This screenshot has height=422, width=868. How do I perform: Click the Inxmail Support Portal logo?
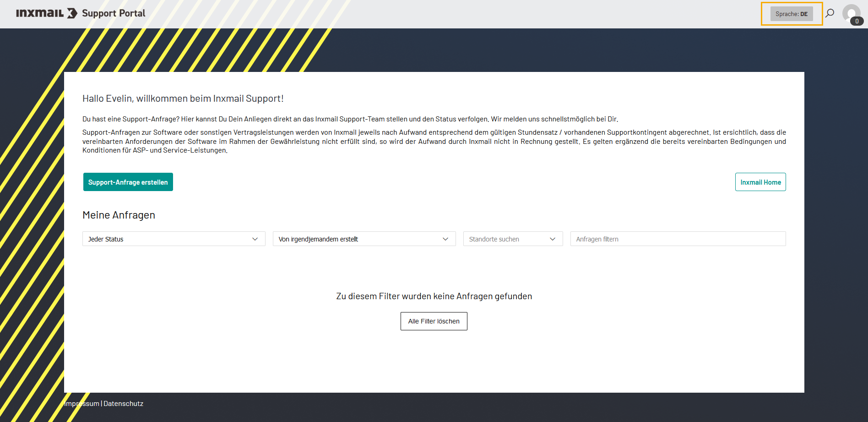tap(81, 13)
